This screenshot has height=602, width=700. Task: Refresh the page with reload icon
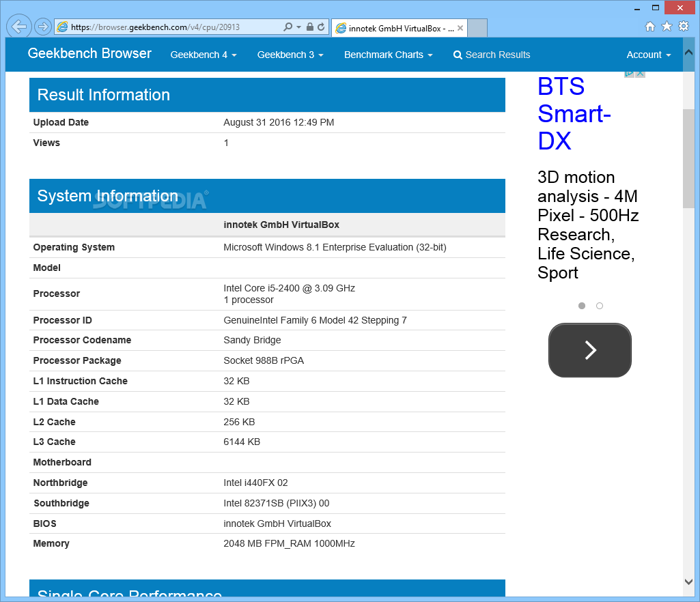pos(321,27)
